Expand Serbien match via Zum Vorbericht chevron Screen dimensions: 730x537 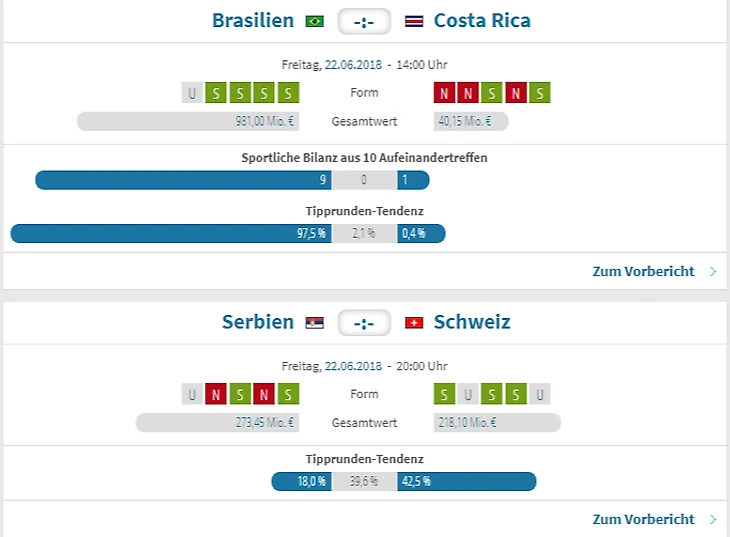pos(713,519)
